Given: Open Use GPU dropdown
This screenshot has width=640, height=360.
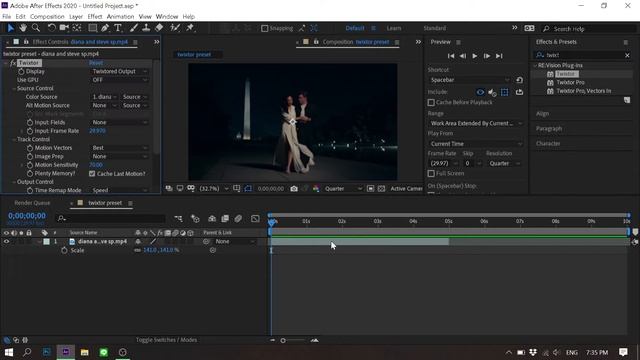Looking at the screenshot, I should pyautogui.click(x=119, y=80).
